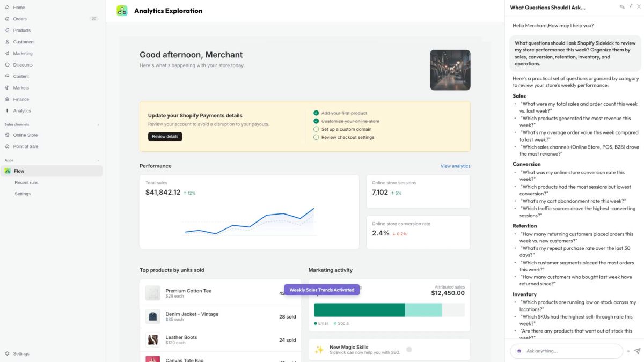Click the Finance icon in sidebar
The height and width of the screenshot is (362, 644).
click(x=8, y=99)
